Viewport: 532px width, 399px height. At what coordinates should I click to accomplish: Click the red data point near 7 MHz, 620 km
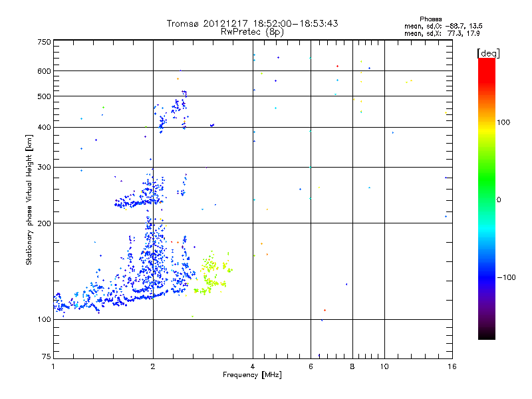pyautogui.click(x=337, y=66)
